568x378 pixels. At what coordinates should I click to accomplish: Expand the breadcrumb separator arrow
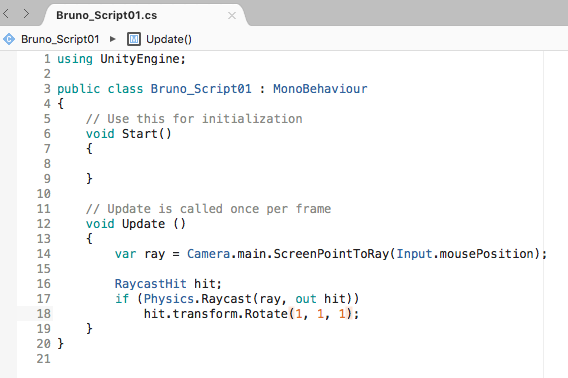pyautogui.click(x=112, y=39)
